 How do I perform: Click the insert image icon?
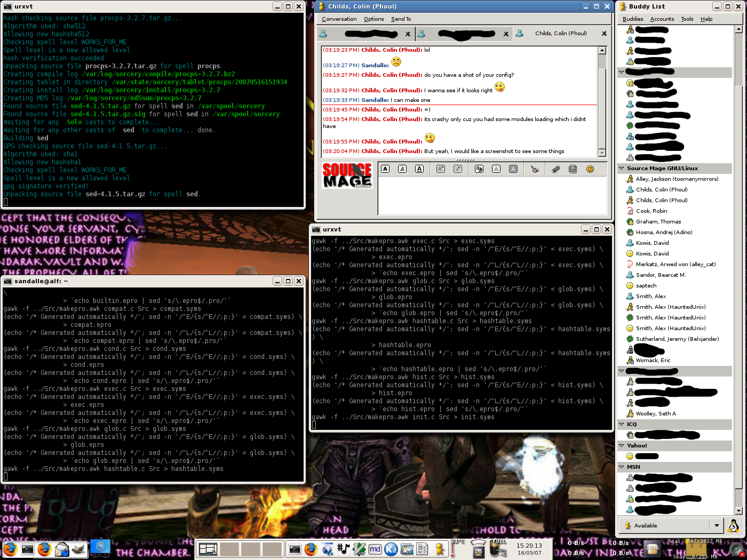(573, 169)
